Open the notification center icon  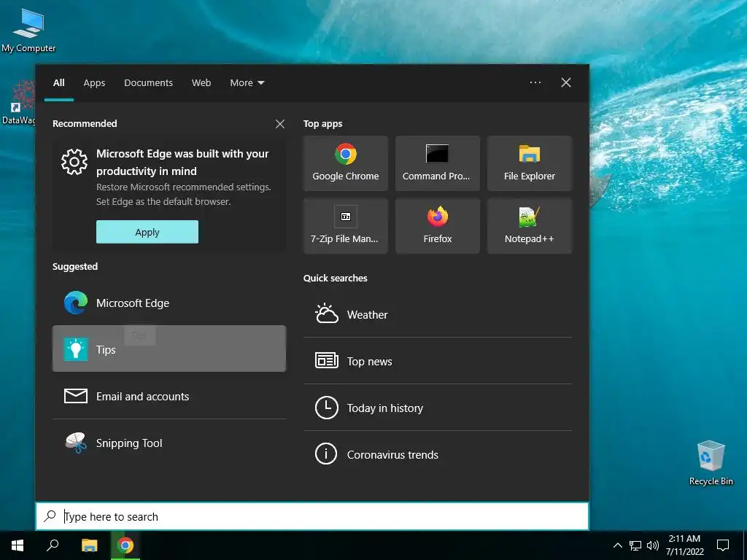(723, 545)
